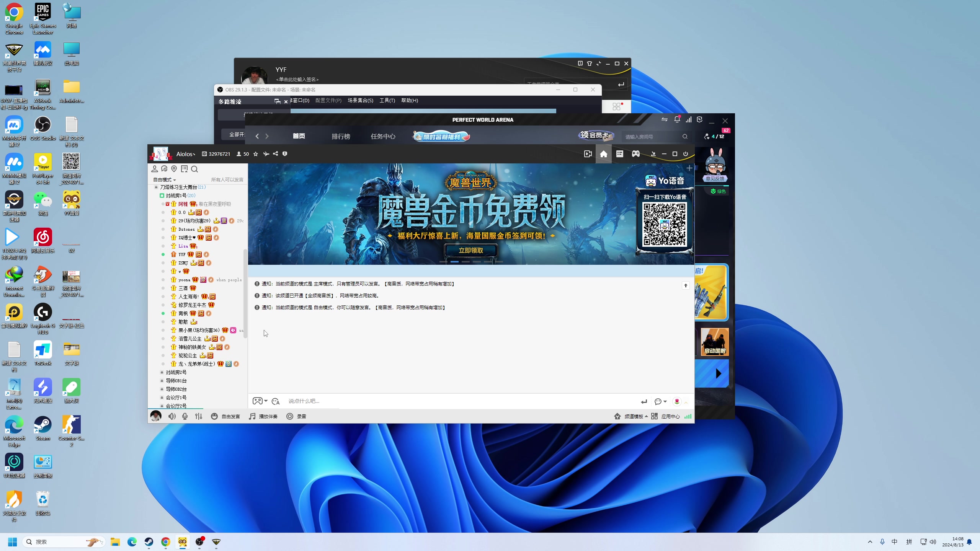Report channel via the shield exclamation icon

[x=285, y=154]
